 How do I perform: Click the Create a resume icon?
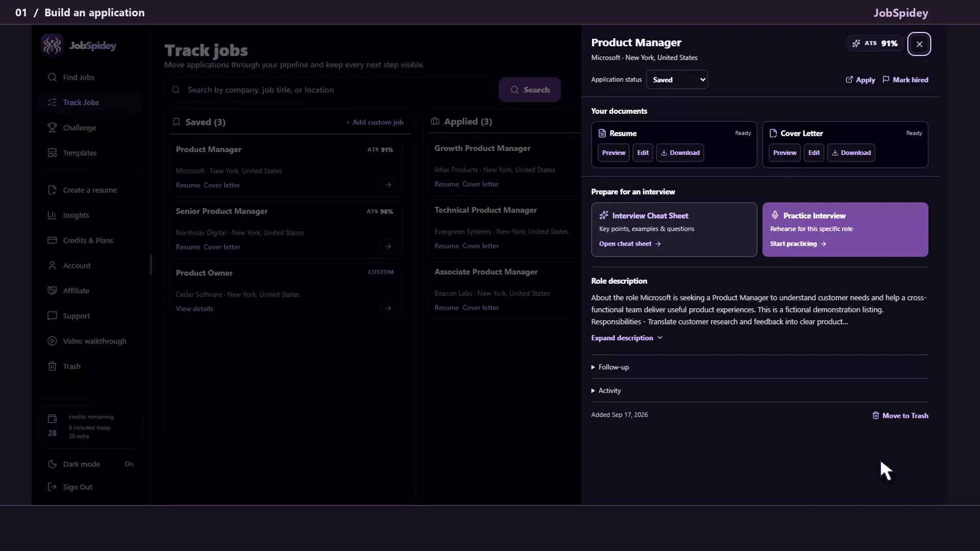click(x=52, y=190)
